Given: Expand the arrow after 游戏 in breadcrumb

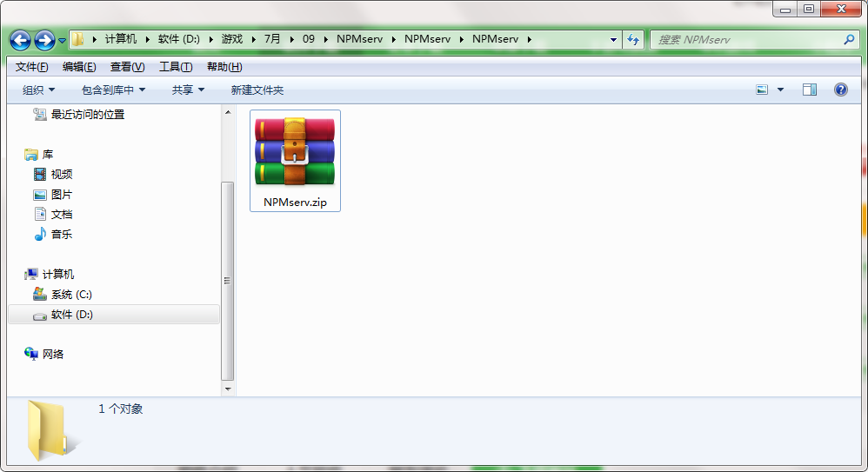Looking at the screenshot, I should (x=254, y=39).
